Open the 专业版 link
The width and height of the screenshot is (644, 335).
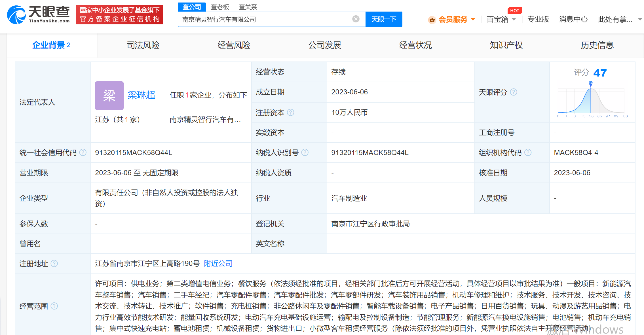(538, 19)
